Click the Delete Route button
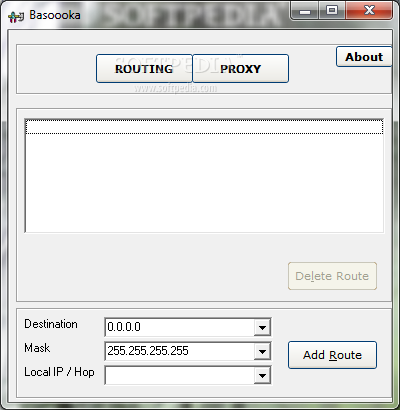The image size is (400, 410). [x=332, y=276]
